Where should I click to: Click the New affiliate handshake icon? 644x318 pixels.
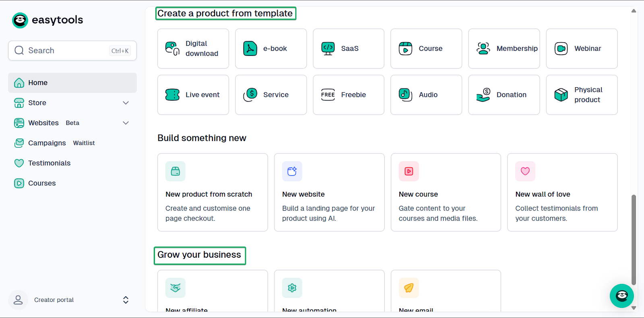tap(175, 288)
